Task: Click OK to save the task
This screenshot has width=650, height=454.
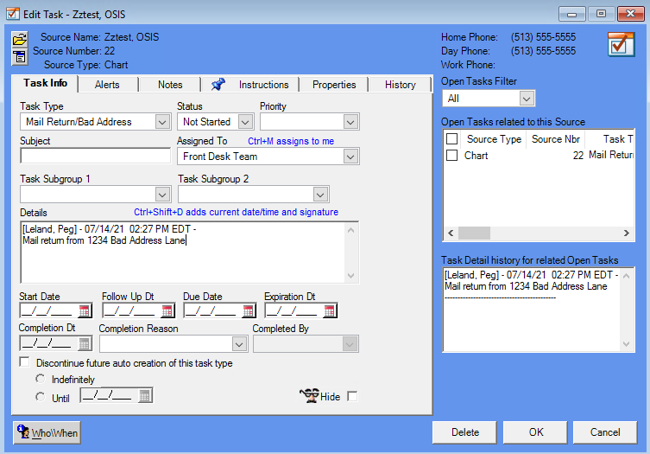Action: pyautogui.click(x=536, y=432)
